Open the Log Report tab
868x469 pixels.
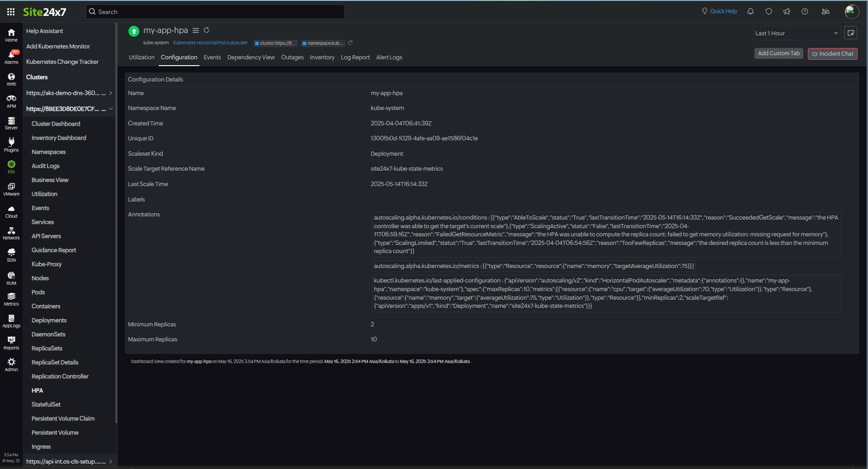coord(355,57)
